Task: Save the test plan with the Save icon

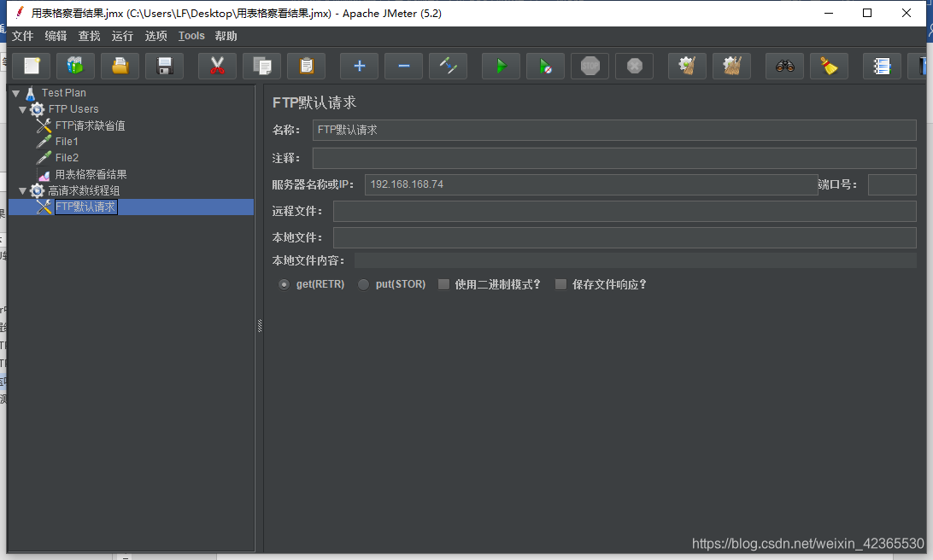Action: (163, 66)
